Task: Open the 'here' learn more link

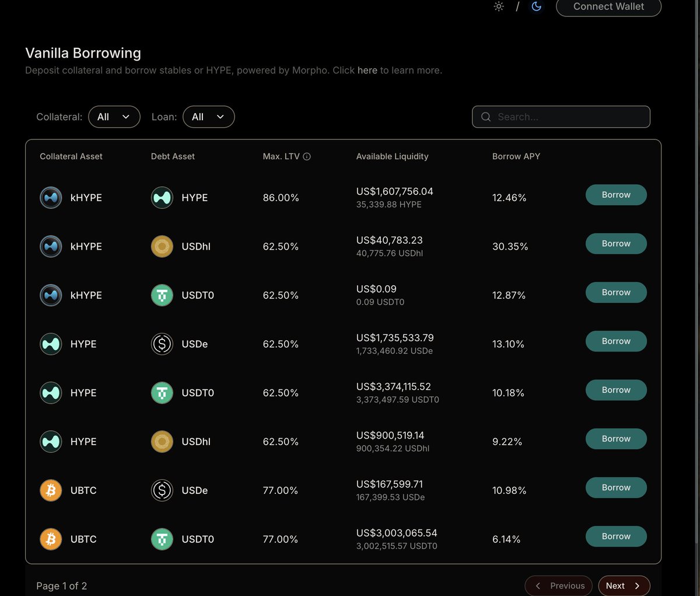Action: pyautogui.click(x=367, y=70)
